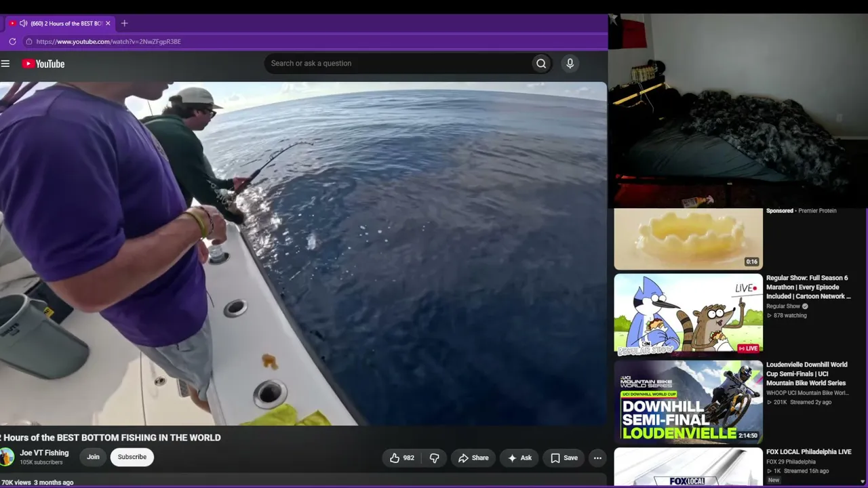The image size is (868, 488).
Task: Focus the browser address bar URL
Action: [x=108, y=41]
